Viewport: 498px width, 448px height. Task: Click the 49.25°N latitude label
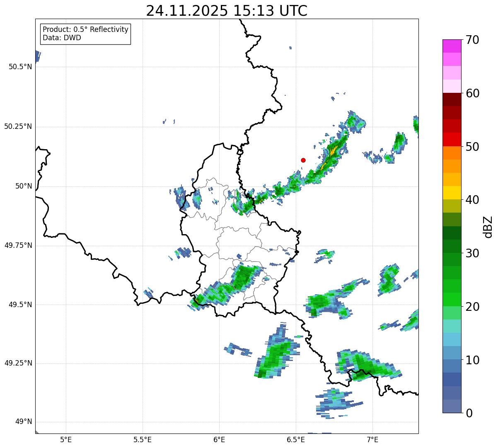18,363
